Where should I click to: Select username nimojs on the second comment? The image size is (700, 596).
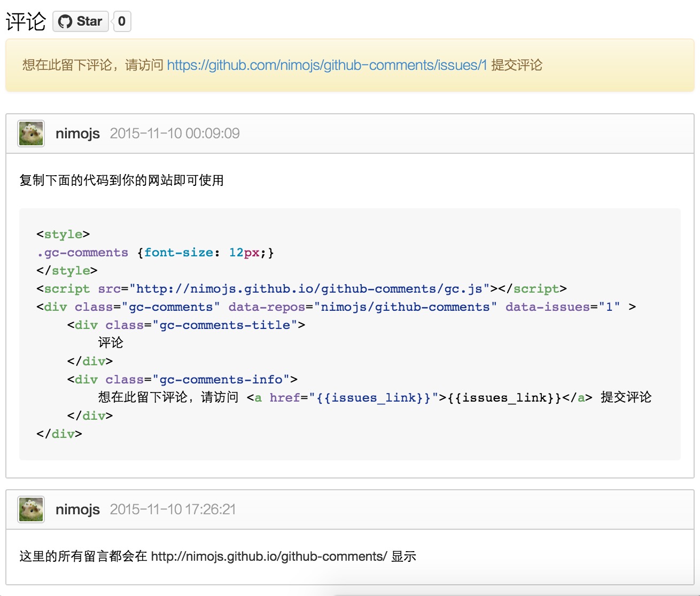click(77, 509)
